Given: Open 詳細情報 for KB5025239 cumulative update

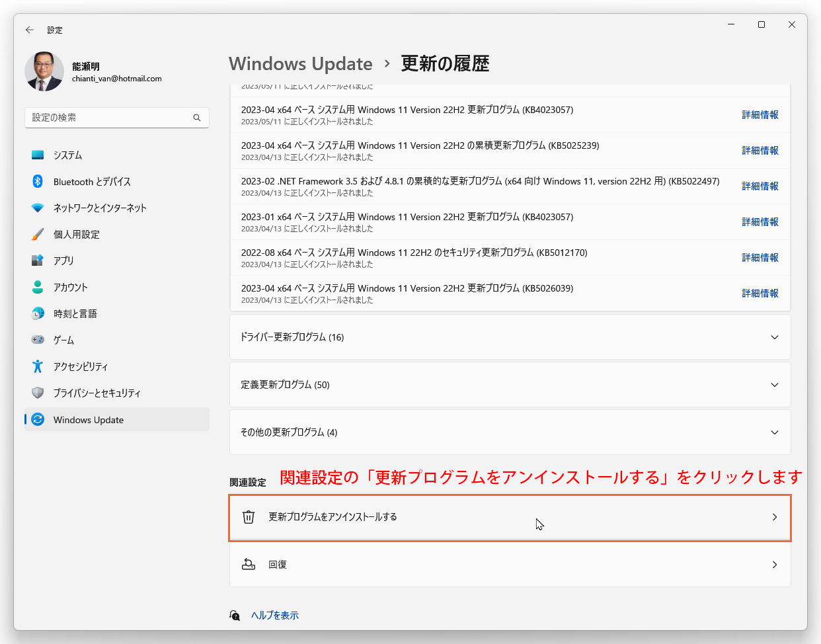Looking at the screenshot, I should (760, 151).
